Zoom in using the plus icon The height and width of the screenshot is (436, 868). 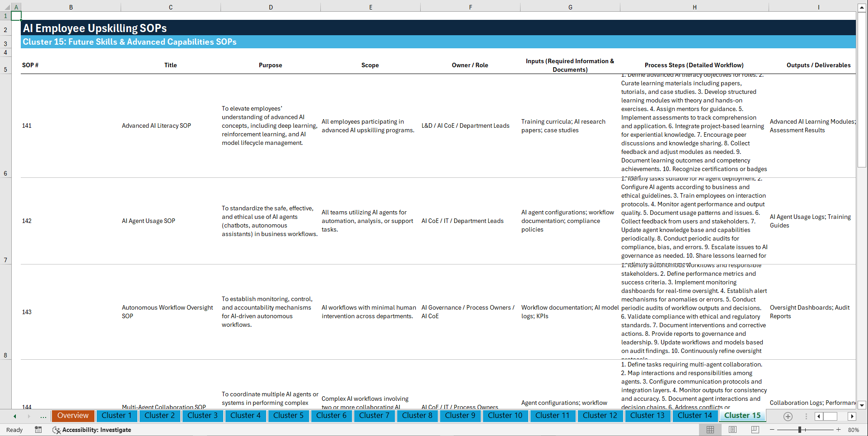pos(839,430)
